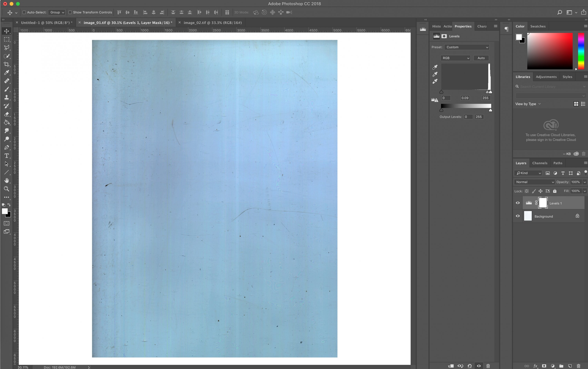Switch to the Swatches tab

538,26
